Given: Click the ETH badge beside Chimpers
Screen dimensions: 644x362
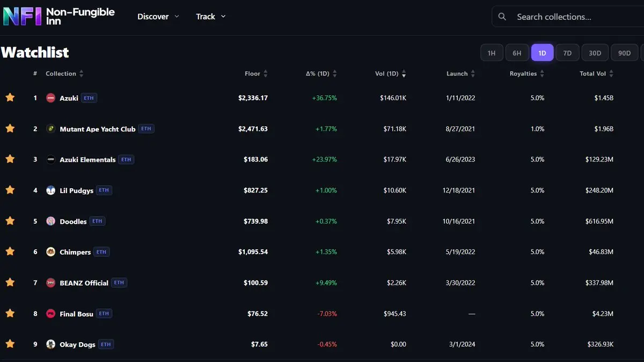Looking at the screenshot, I should 101,252.
